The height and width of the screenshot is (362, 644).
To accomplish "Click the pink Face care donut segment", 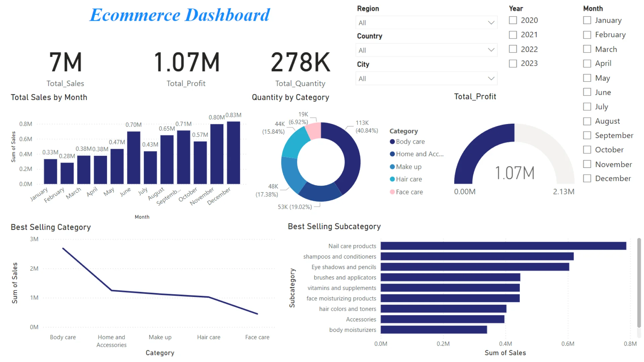I will click(314, 131).
